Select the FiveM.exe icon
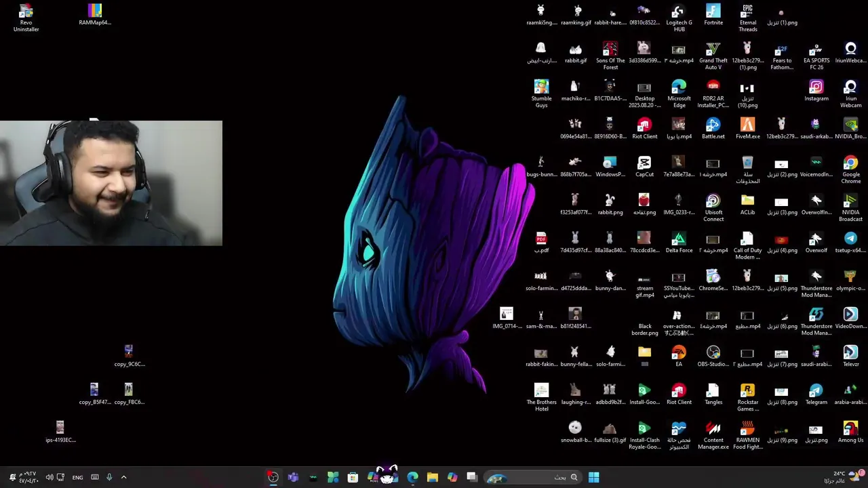 pos(747,129)
